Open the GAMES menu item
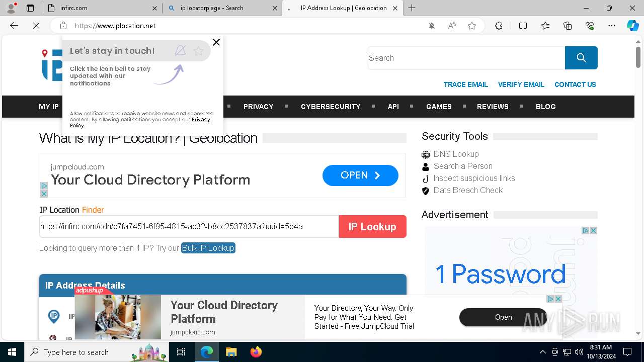The width and height of the screenshot is (644, 362). click(x=439, y=107)
